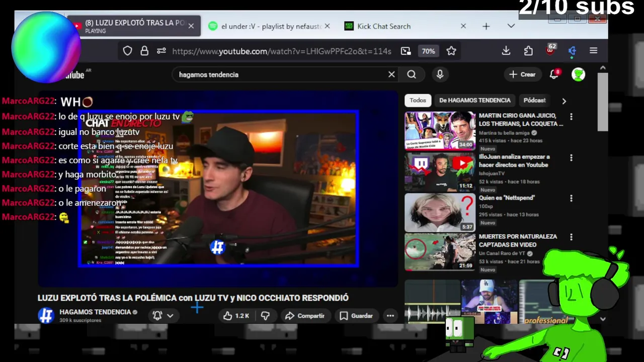Image resolution: width=644 pixels, height=362 pixels.
Task: Click the Quien es "Nettspend" title
Action: [x=507, y=198]
